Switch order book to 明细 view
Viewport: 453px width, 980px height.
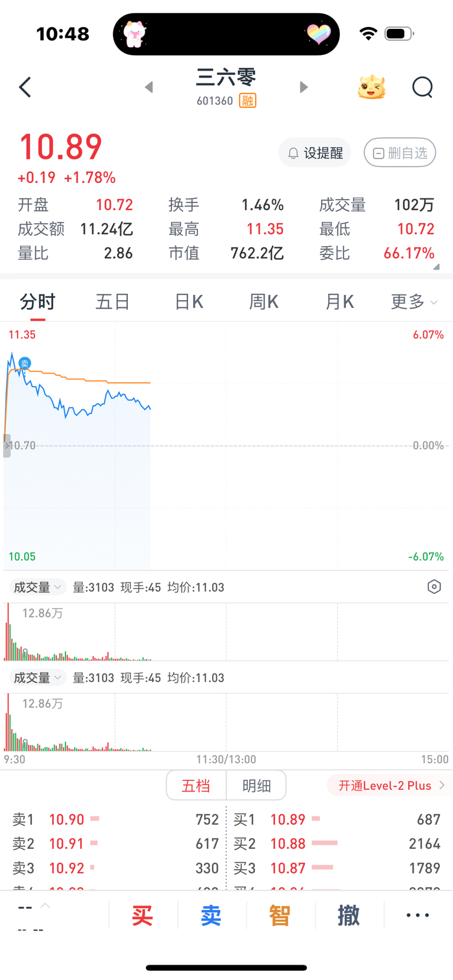(257, 785)
